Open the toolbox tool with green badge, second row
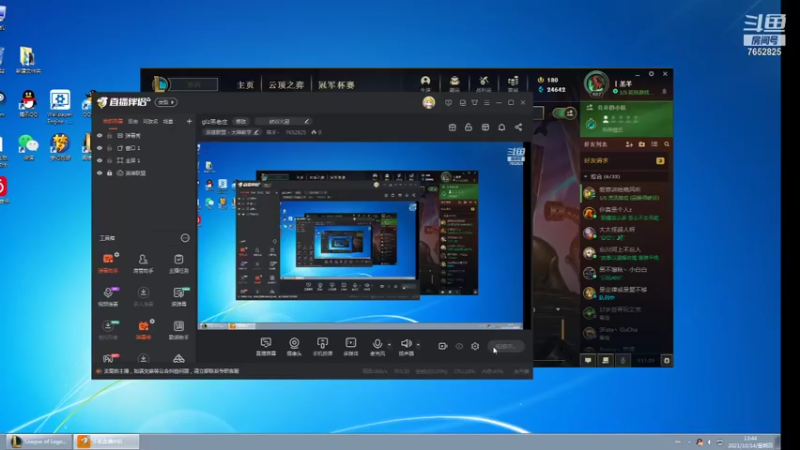This screenshot has height=450, width=800. point(179,296)
